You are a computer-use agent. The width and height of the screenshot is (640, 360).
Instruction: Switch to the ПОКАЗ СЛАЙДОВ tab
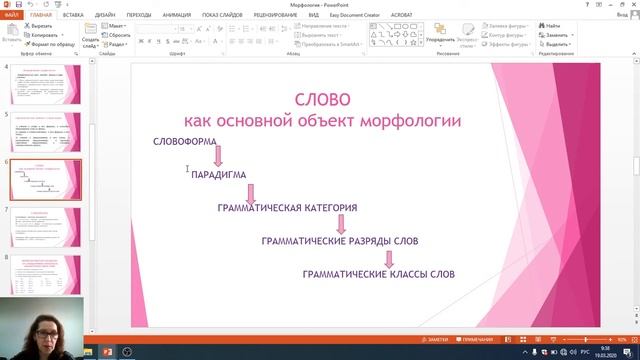tap(222, 15)
